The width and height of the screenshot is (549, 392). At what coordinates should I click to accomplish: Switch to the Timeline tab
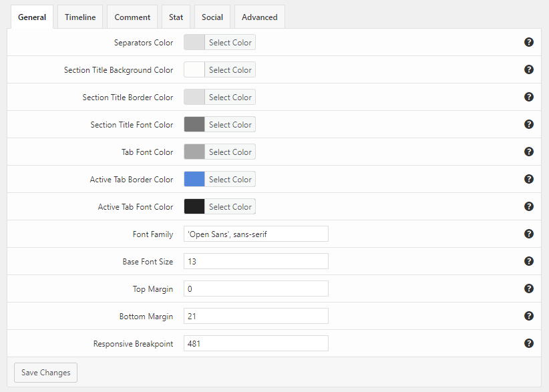[x=80, y=17]
